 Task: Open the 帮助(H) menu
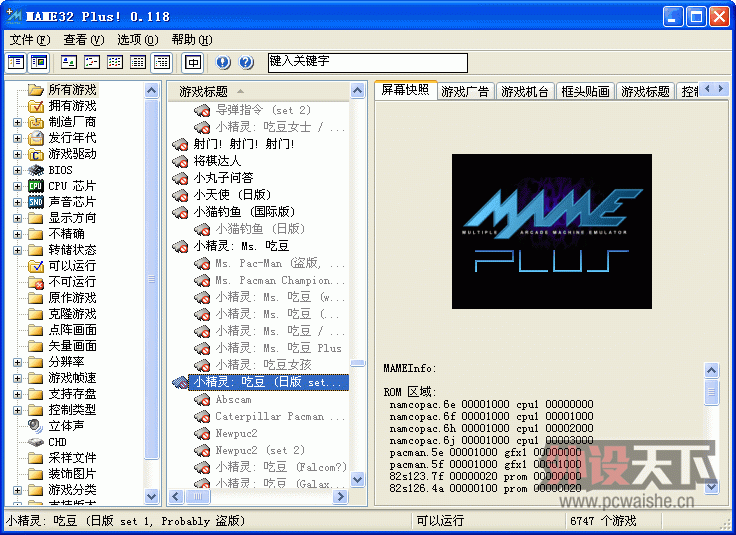192,40
